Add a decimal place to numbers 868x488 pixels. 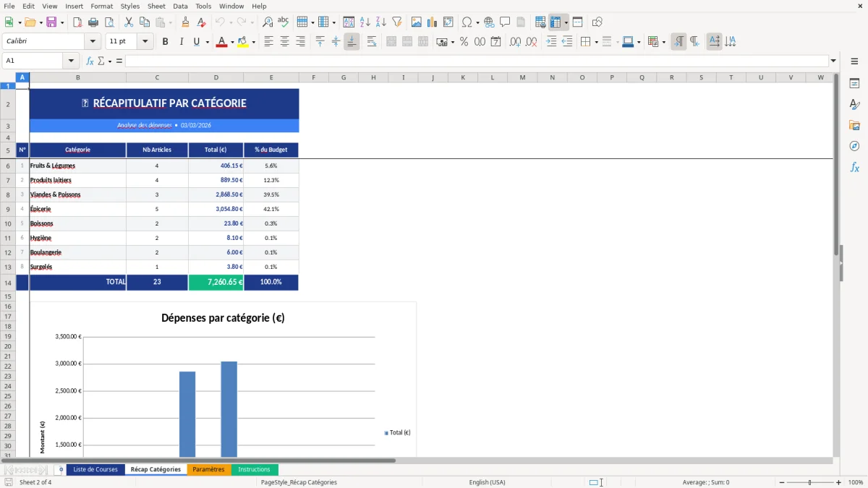[516, 41]
